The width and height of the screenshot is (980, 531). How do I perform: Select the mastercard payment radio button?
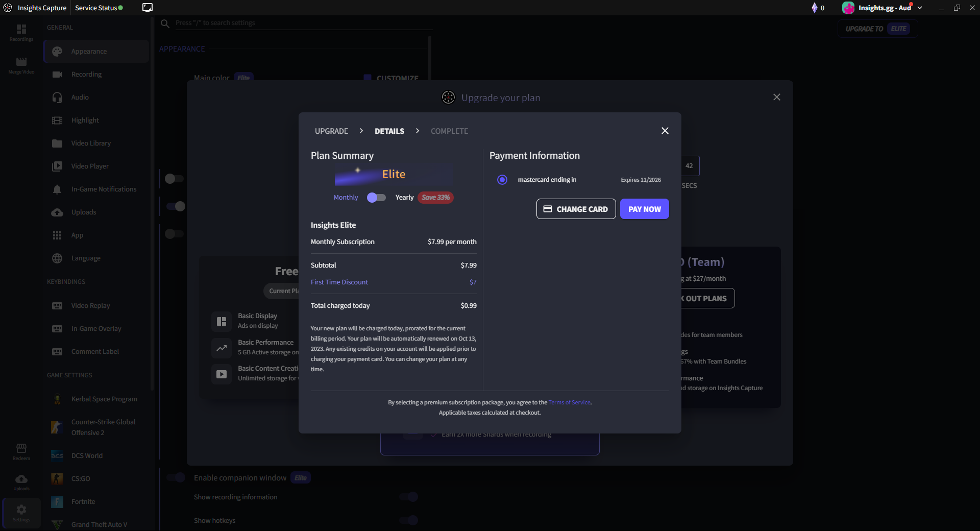pos(502,180)
